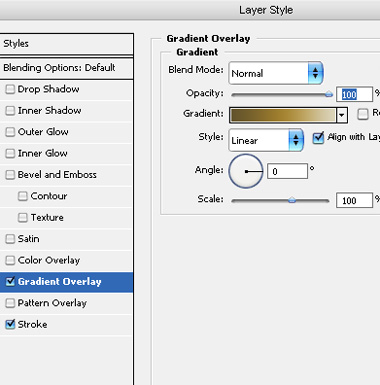The image size is (380, 385).
Task: Select the Stroke style row
Action: point(66,324)
